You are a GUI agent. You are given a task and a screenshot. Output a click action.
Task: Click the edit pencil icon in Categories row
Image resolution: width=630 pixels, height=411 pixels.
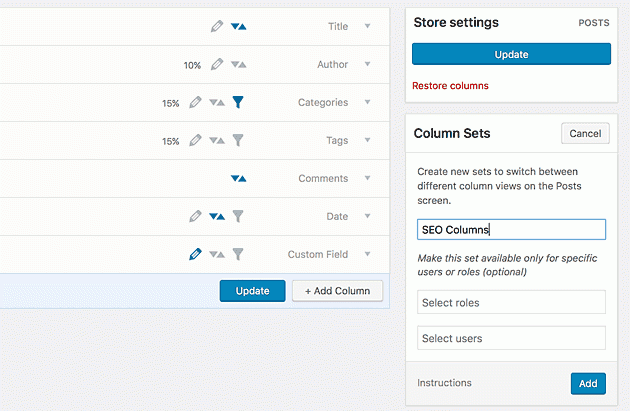(x=195, y=102)
